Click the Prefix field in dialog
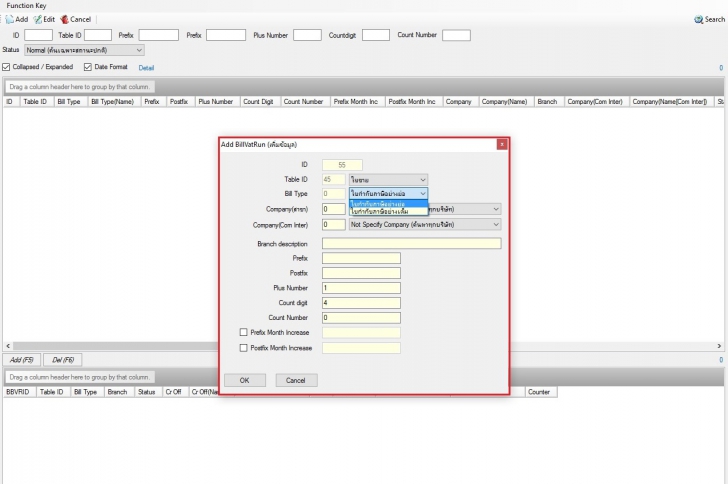This screenshot has width=728, height=484. [361, 258]
